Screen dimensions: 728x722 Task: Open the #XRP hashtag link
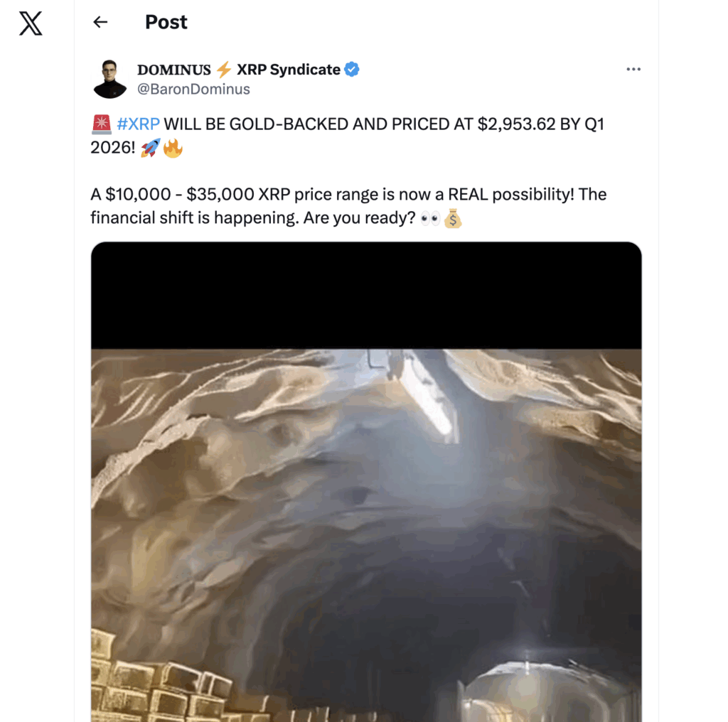coord(138,124)
